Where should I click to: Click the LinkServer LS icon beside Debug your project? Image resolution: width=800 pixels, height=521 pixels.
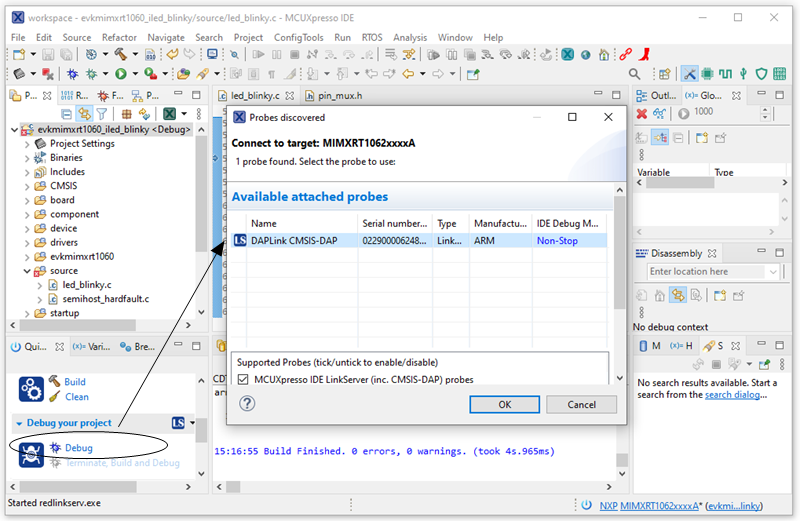[178, 423]
